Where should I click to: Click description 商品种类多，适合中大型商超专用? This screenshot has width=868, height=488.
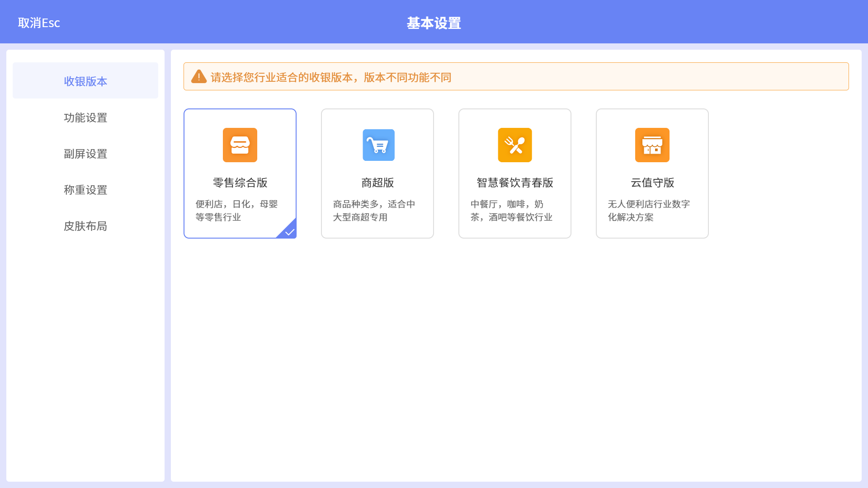click(x=374, y=211)
